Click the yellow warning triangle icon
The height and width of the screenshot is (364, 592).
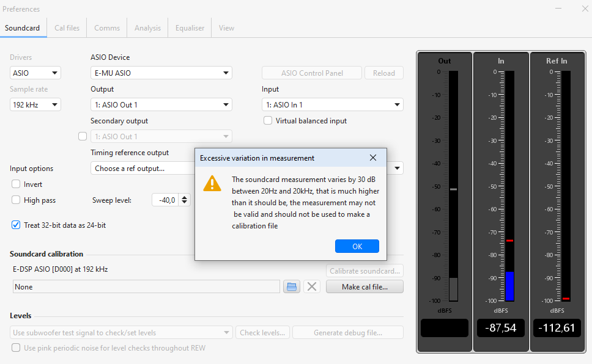click(212, 184)
